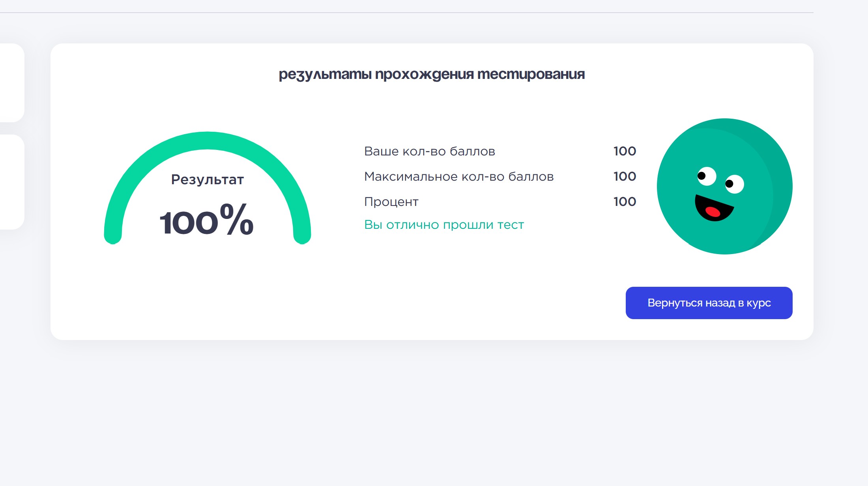Click the red tongue in smiley's mouth
The height and width of the screenshot is (486, 868).
click(713, 212)
